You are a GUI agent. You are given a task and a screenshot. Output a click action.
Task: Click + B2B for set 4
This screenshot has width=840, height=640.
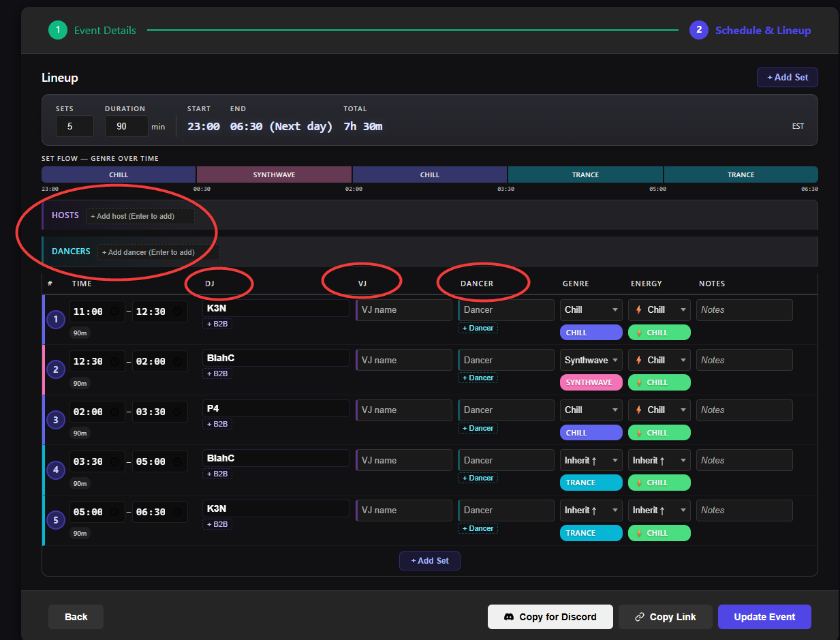tap(218, 474)
